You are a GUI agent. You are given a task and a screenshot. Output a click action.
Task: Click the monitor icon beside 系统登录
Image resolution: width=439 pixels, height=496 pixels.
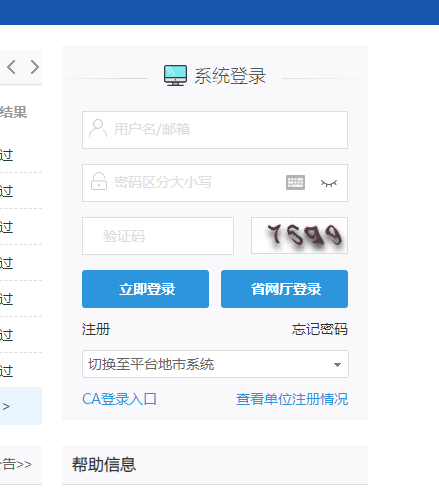pos(175,76)
